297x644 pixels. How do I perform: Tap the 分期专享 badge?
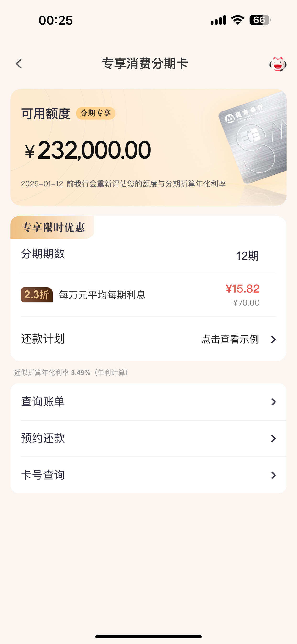click(x=95, y=113)
